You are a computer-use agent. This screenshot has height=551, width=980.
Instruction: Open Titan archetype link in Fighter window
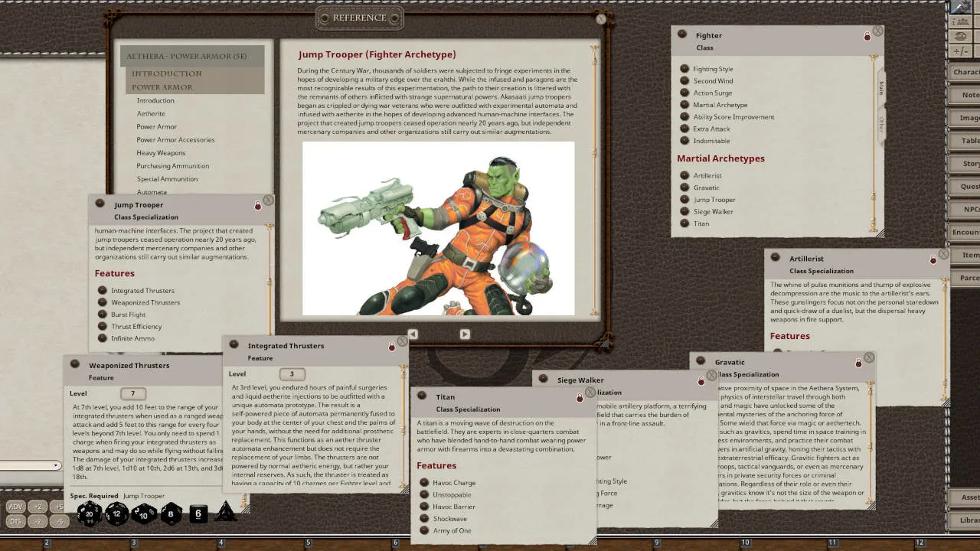coord(684,223)
